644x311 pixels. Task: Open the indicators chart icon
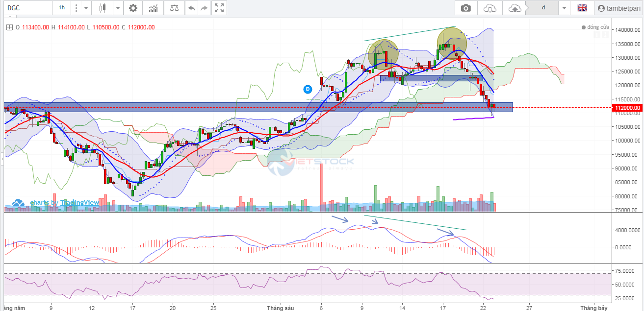(154, 8)
